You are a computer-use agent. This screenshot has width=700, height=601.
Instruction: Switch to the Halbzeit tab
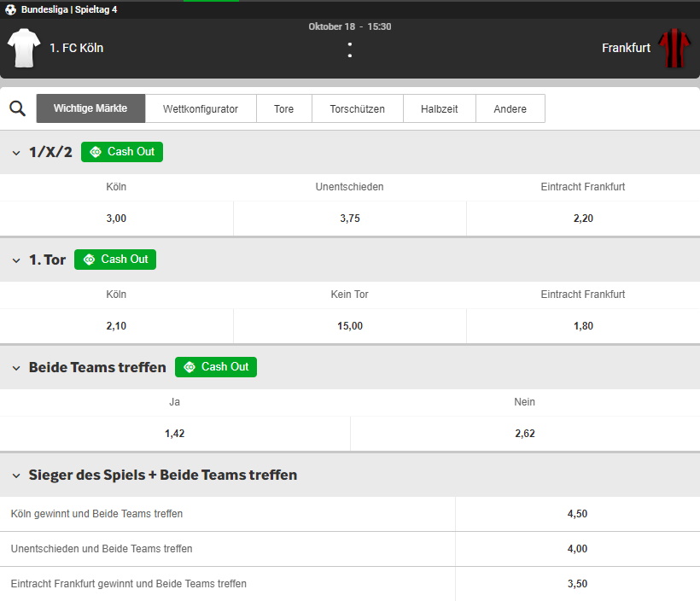click(x=440, y=108)
